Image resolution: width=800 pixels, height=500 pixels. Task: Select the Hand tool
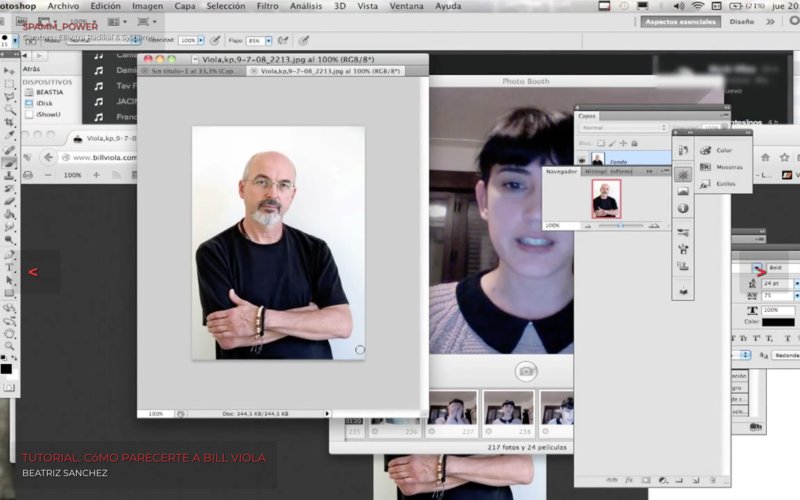click(x=9, y=334)
